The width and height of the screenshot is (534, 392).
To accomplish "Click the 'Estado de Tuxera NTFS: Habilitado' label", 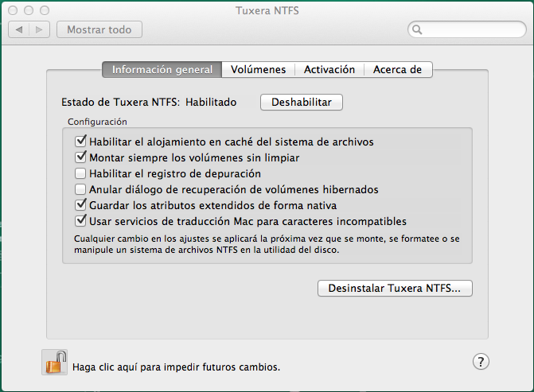I will [x=149, y=102].
